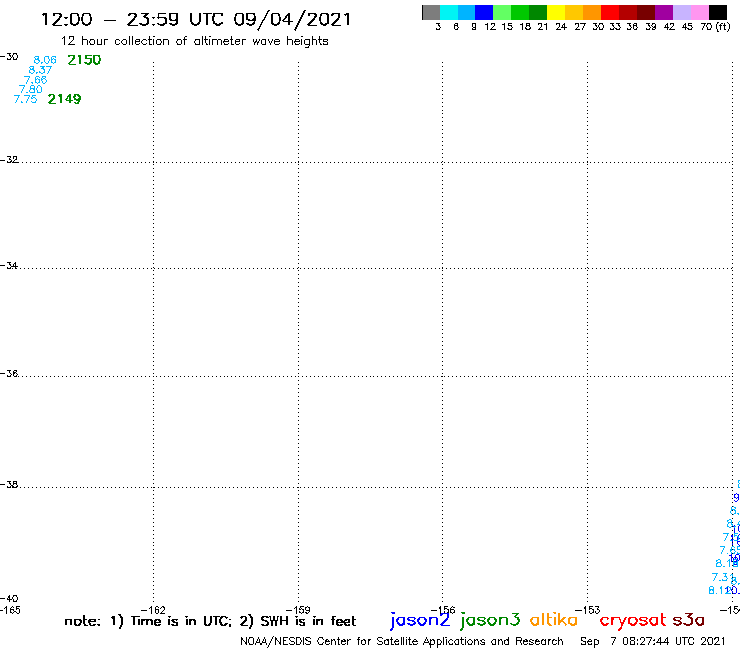This screenshot has height=650, width=740.
Task: Click the note "Time is in UTC; SWH is in feet"
Action: point(210,621)
